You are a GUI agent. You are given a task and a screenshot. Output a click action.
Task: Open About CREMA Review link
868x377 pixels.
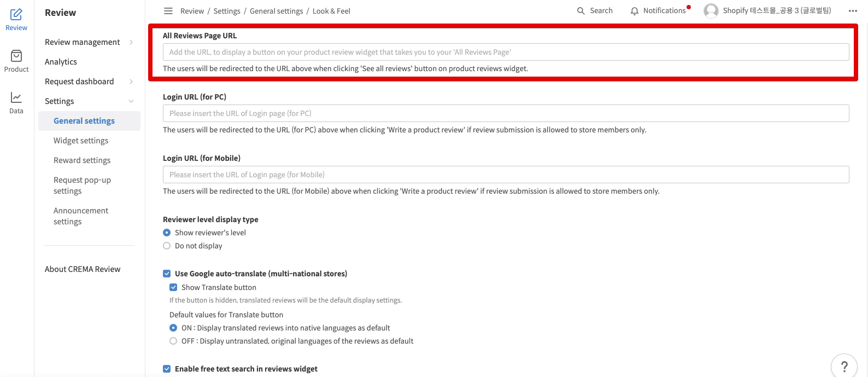[83, 269]
